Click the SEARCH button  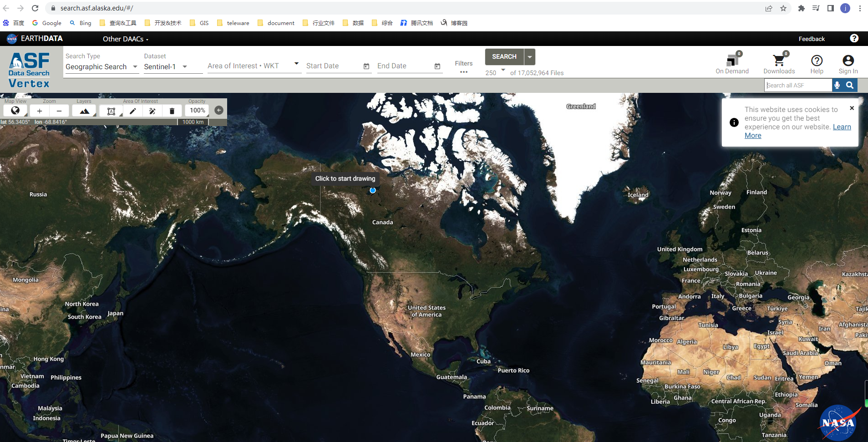(x=504, y=57)
